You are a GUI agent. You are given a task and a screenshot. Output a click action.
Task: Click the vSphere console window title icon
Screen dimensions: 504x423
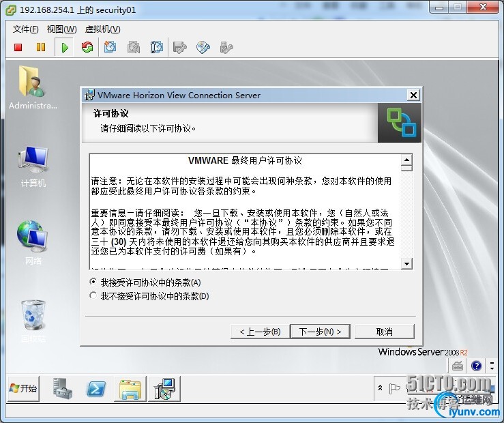[12, 10]
